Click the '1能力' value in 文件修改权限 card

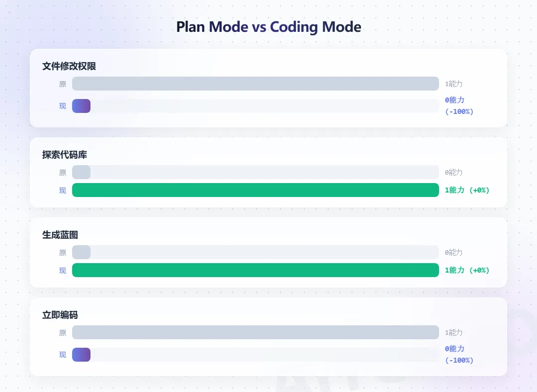pos(453,84)
